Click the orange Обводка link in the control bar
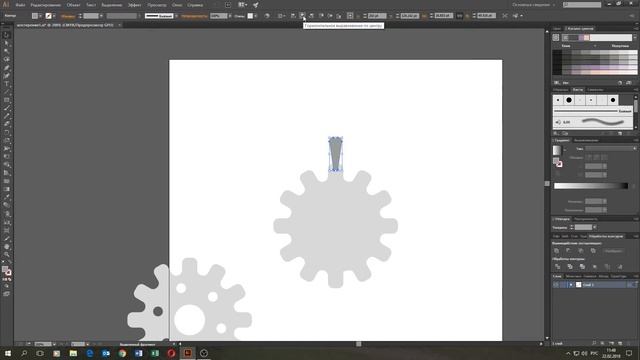Image resolution: width=640 pixels, height=360 pixels. pos(68,16)
